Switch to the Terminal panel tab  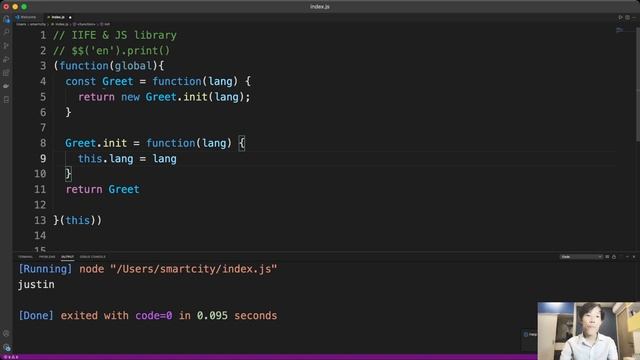coord(25,257)
